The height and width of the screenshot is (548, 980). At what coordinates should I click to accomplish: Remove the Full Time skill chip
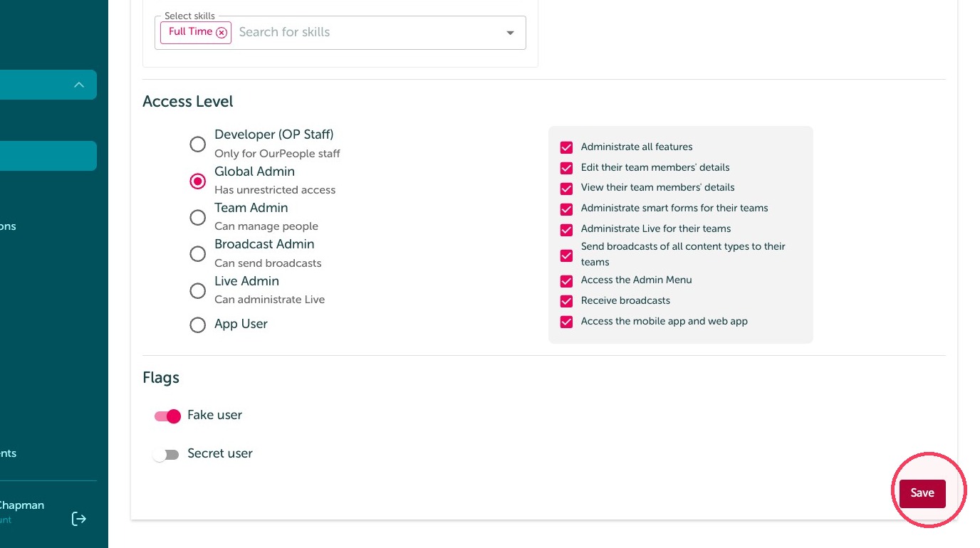tap(221, 32)
